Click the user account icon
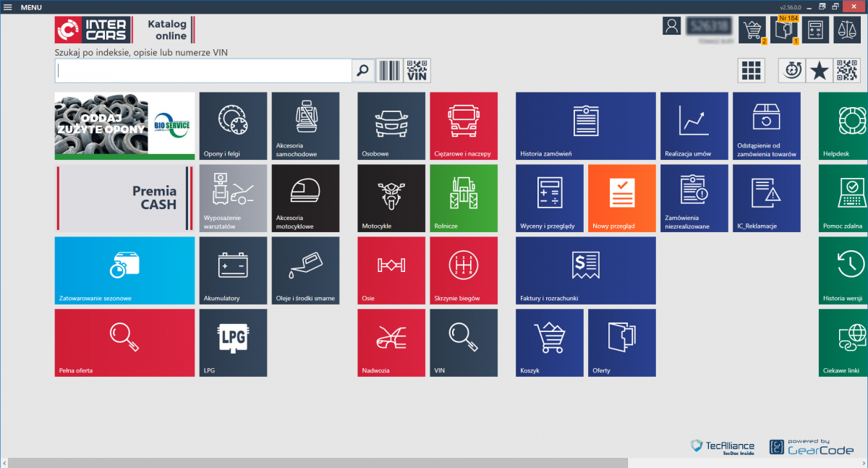The width and height of the screenshot is (868, 468). 672,26
